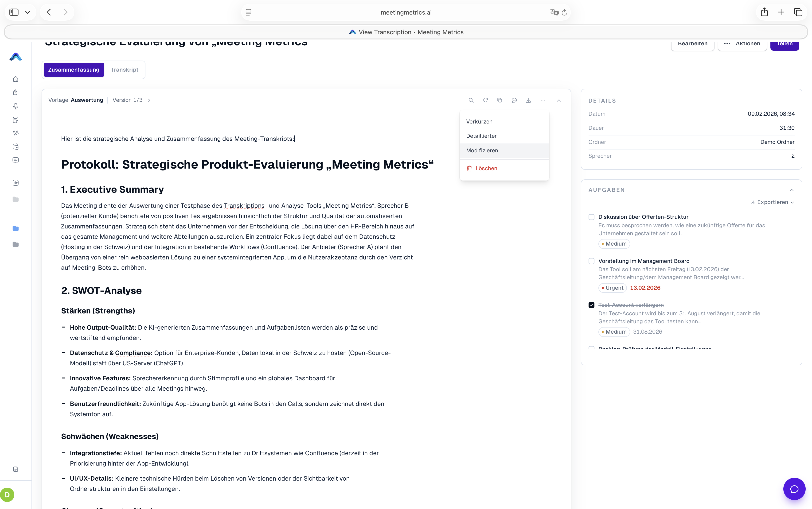The width and height of the screenshot is (812, 509).
Task: Open the browser sidebar dropdown chevron
Action: 28,12
